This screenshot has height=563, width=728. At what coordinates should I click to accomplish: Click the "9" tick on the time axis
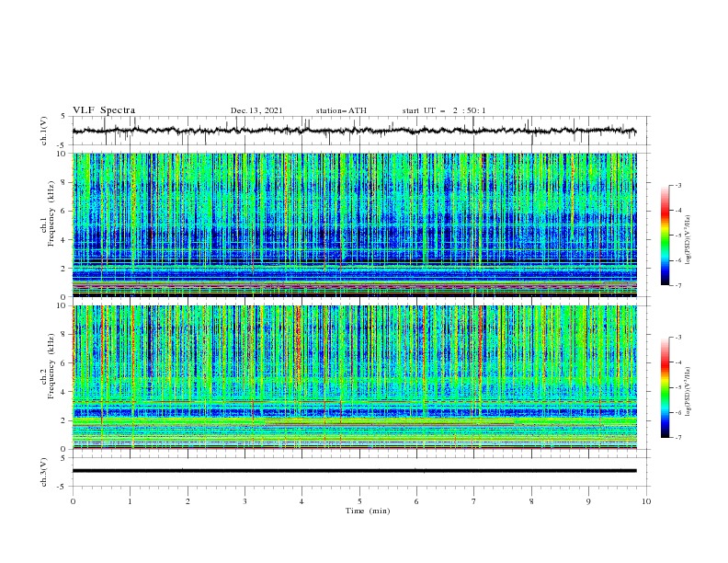[x=588, y=501]
